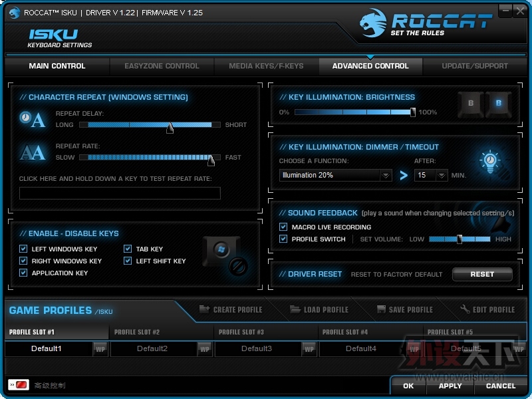Image resolution: width=532 pixels, height=399 pixels.
Task: Select the Advanced Control tab
Action: tap(370, 66)
